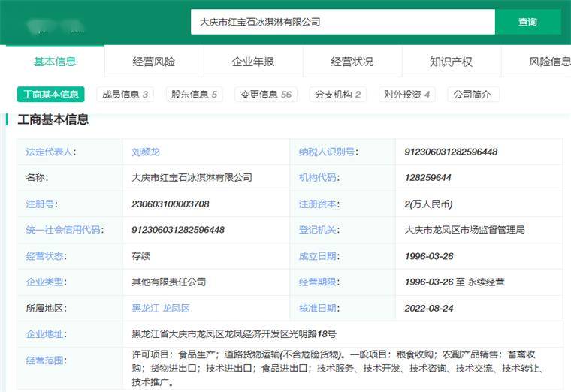Switch to the 经营风险 tab
The image size is (571, 392).
[154, 62]
